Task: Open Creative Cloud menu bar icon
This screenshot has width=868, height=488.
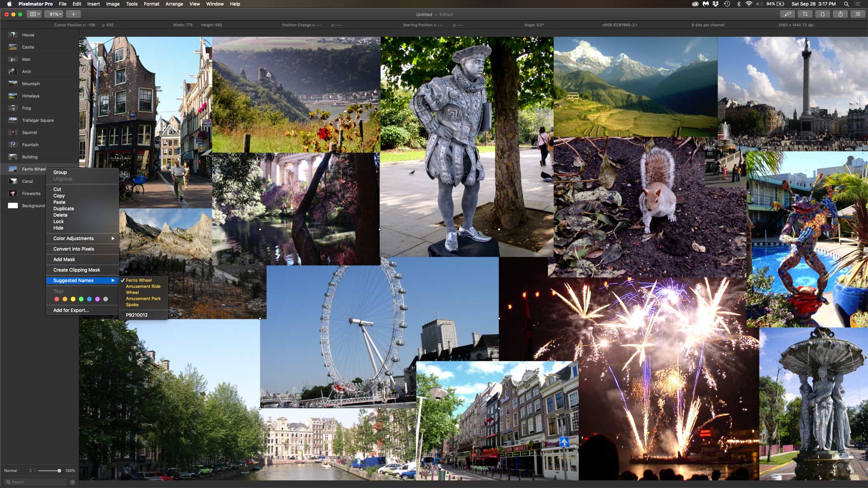Action: point(695,4)
